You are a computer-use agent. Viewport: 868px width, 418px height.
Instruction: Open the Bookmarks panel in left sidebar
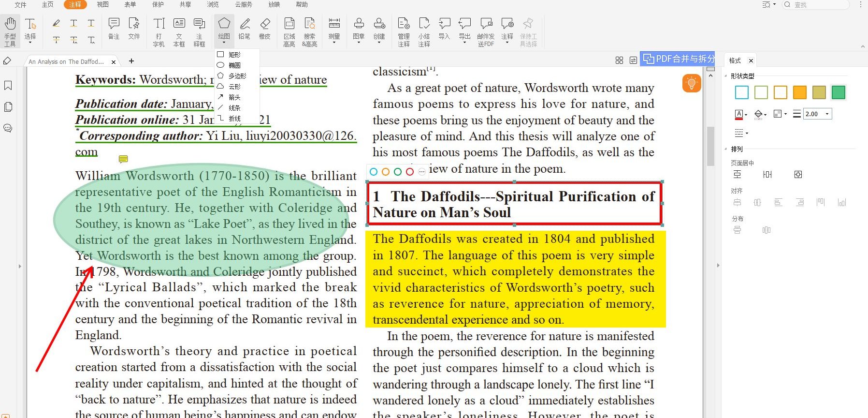point(8,86)
